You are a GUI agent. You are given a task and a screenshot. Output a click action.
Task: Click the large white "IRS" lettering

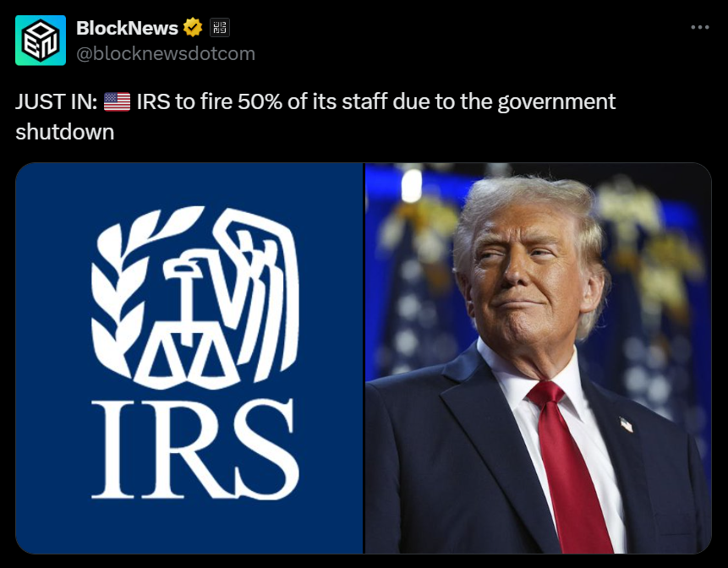pyautogui.click(x=195, y=449)
